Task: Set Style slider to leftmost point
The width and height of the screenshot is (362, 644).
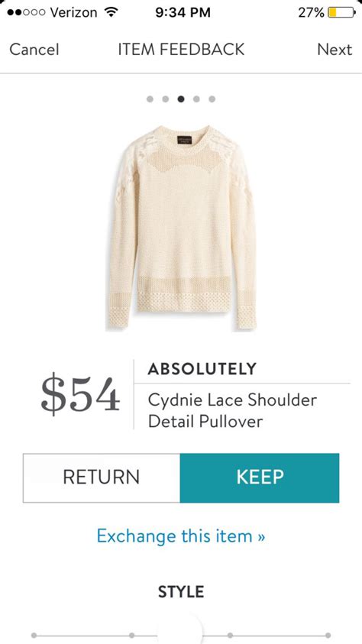Action: point(34,636)
